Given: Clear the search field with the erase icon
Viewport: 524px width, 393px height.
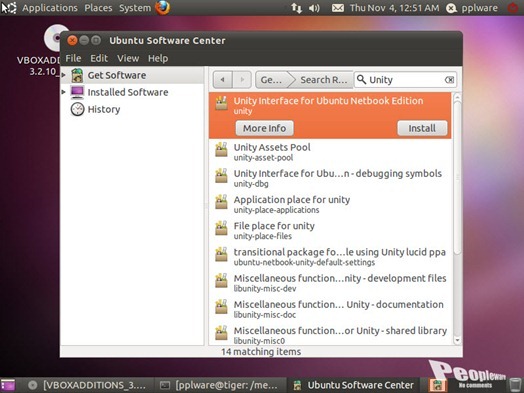Looking at the screenshot, I should coord(449,80).
